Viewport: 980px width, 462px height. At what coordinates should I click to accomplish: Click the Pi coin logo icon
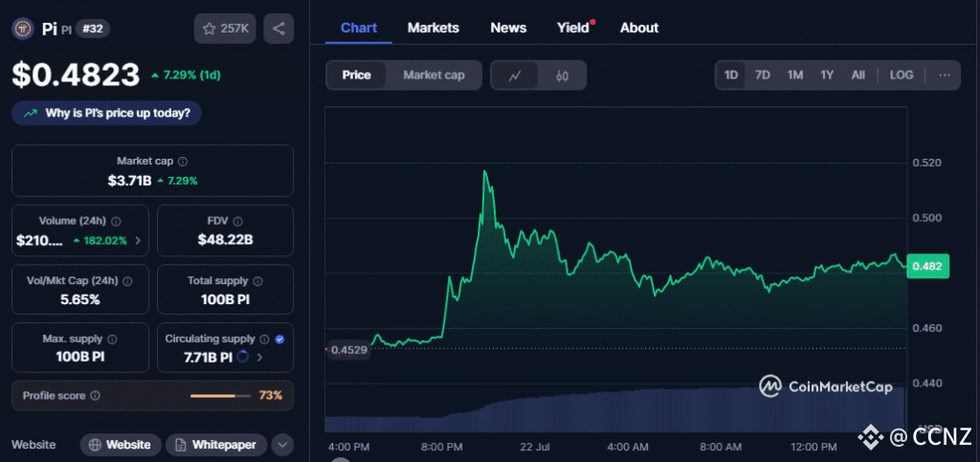click(23, 29)
